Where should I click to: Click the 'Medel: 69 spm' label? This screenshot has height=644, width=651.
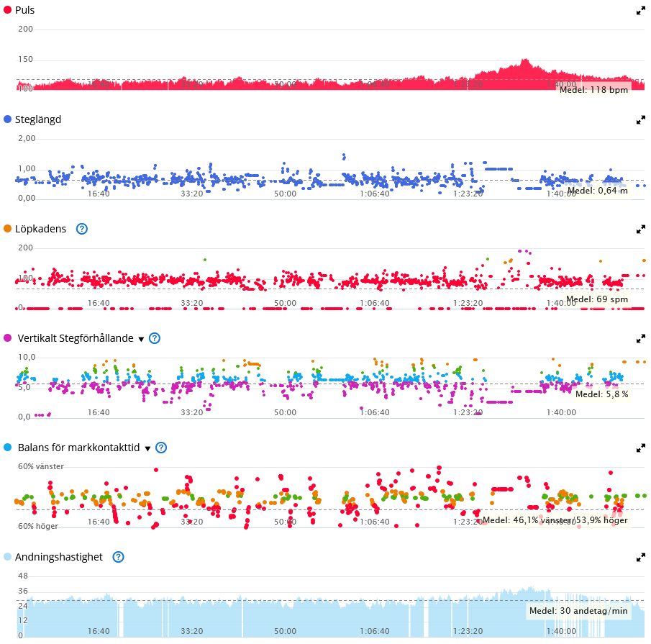[597, 299]
